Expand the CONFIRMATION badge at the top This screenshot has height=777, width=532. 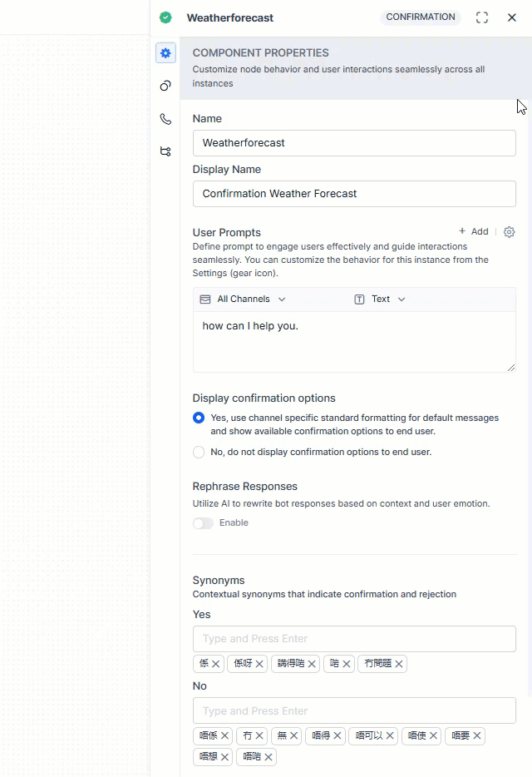pos(421,17)
